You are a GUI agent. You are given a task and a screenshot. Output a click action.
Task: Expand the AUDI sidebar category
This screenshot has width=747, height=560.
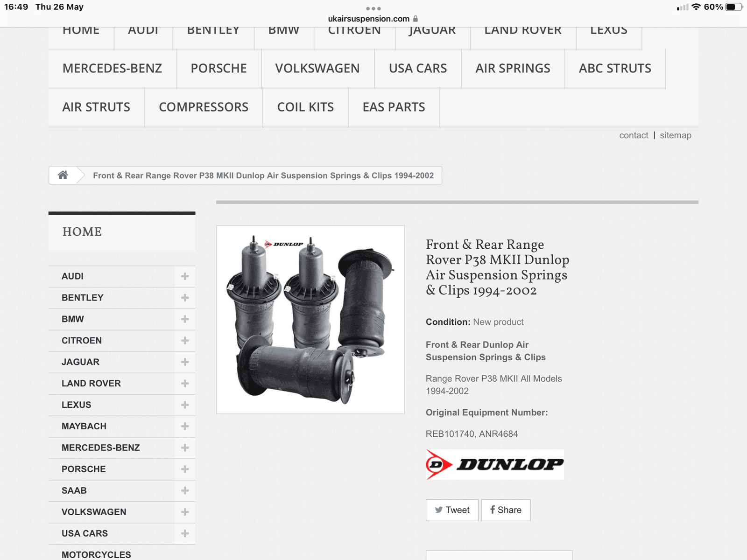pos(185,276)
